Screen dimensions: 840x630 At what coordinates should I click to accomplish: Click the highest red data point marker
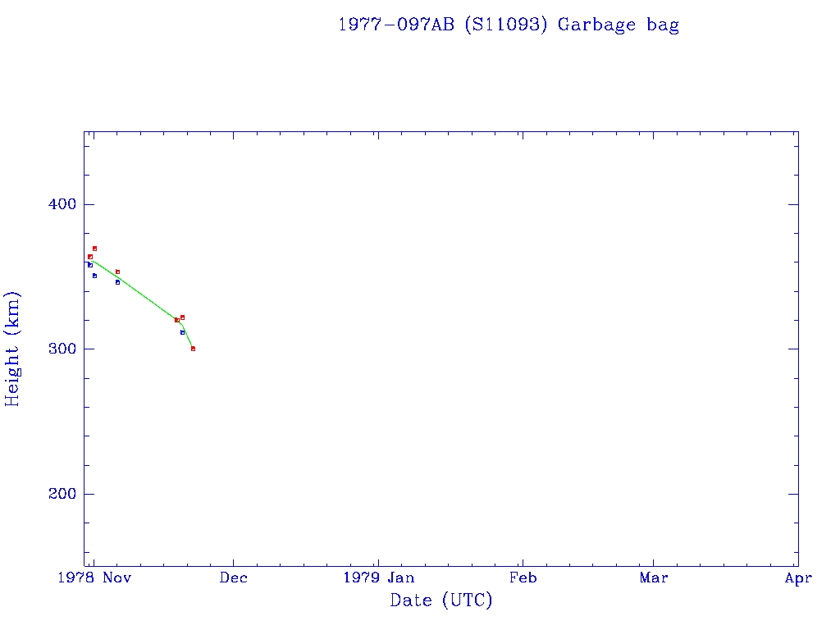point(94,248)
